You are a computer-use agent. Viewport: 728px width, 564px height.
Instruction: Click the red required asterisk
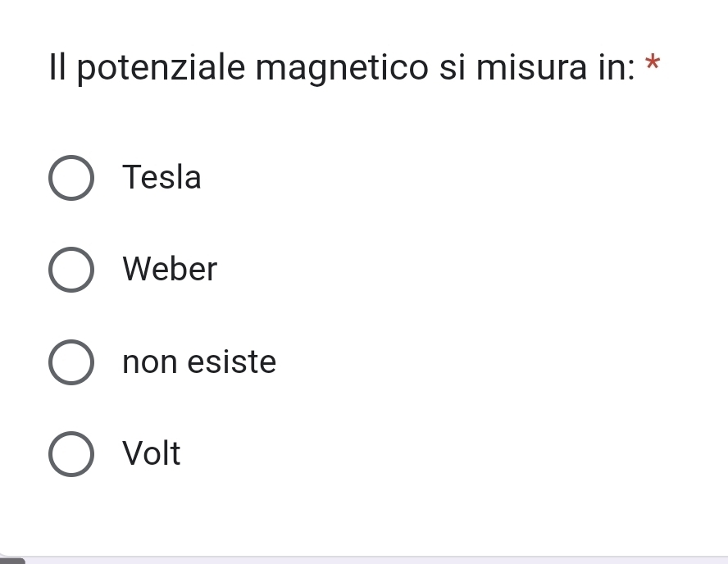(653, 64)
